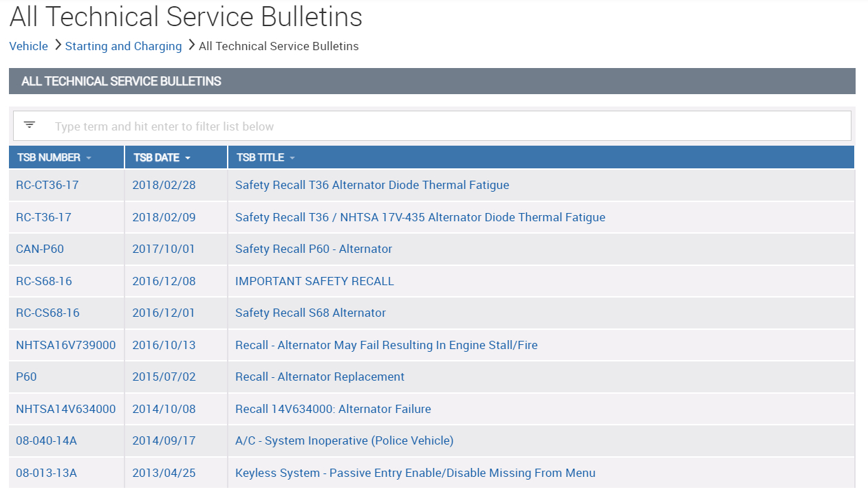Open Starting and Charging breadcrumb
Screen dimensions: 868x492
pos(123,46)
